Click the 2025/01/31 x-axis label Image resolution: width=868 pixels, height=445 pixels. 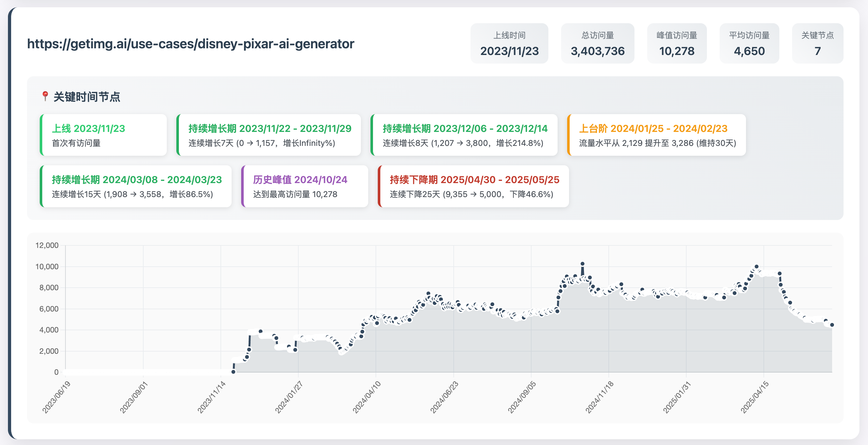677,397
